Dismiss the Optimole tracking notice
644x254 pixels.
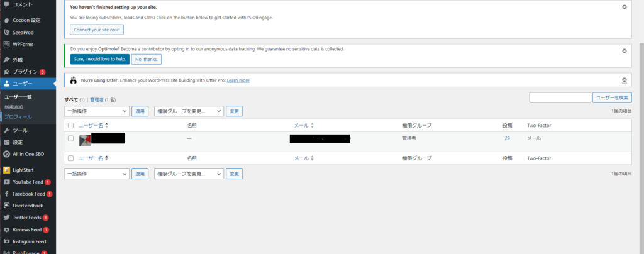(625, 51)
